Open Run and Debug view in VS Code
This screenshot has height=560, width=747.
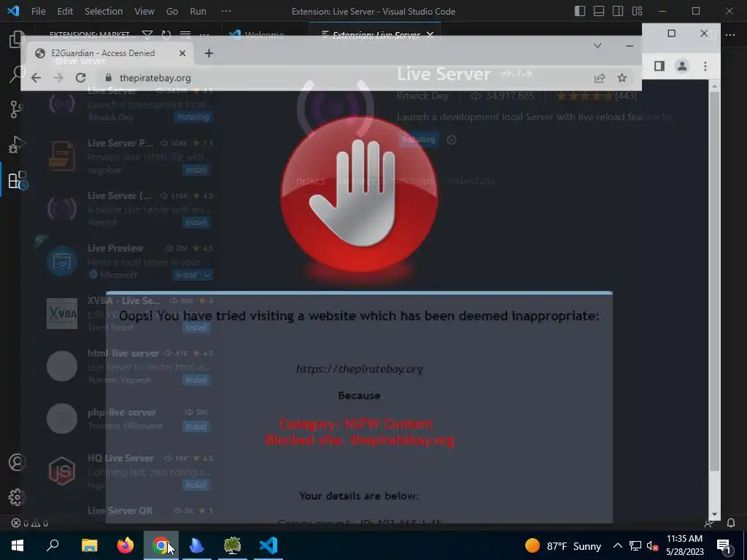[x=17, y=145]
